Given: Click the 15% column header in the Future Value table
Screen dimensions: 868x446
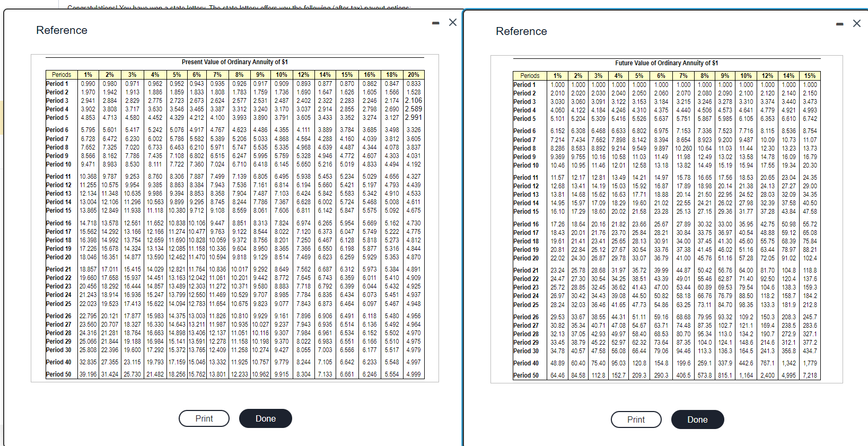Looking at the screenshot, I should click(810, 76).
